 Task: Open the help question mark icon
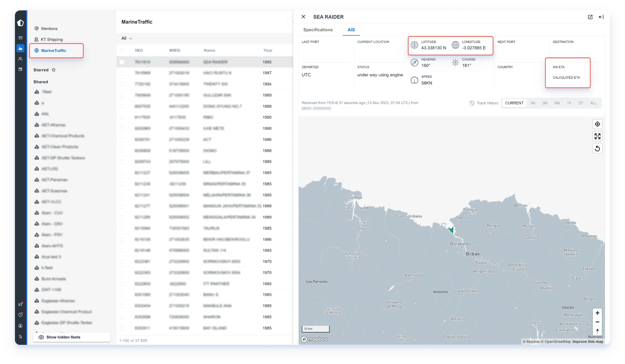pyautogui.click(x=20, y=315)
